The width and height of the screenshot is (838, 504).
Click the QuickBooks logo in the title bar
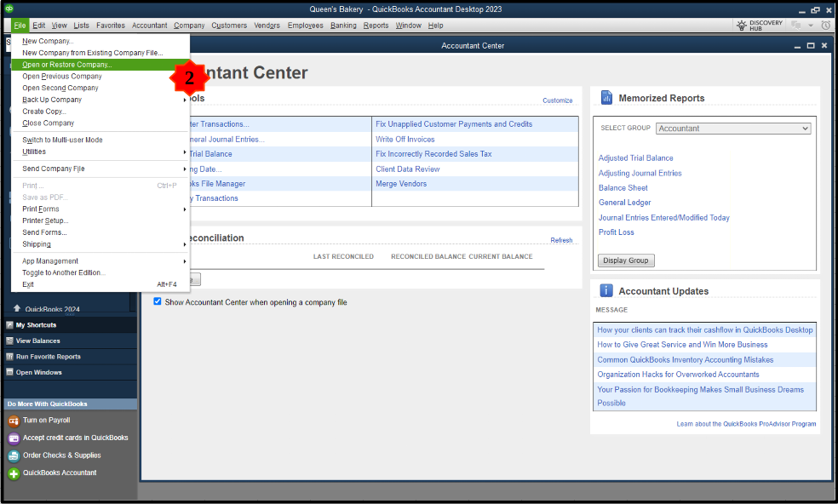click(9, 9)
